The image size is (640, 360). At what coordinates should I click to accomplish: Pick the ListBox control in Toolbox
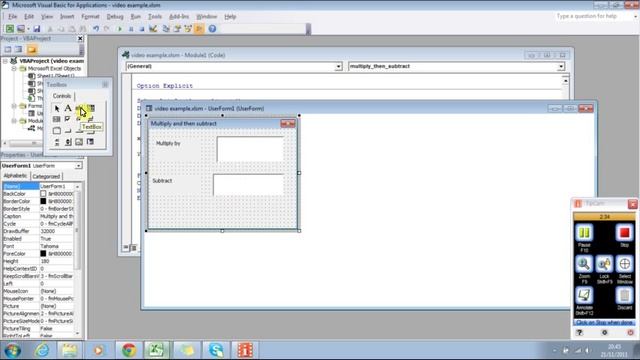click(57, 119)
